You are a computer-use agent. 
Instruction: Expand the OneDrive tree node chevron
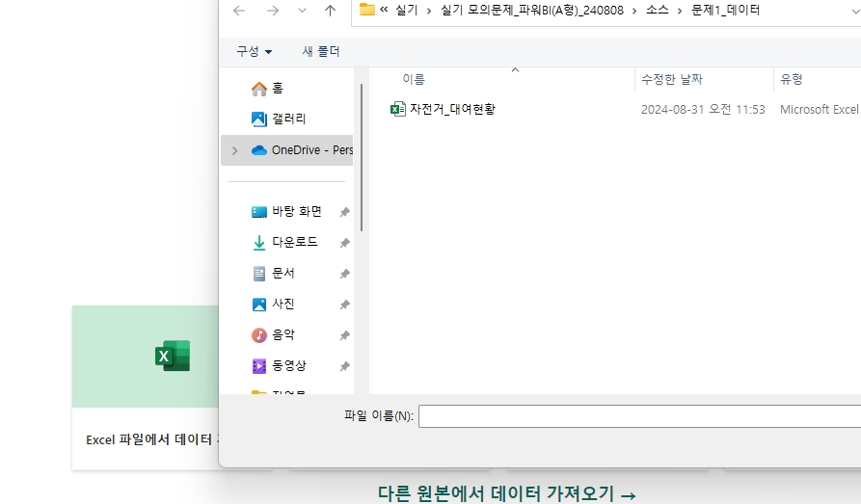(x=234, y=150)
